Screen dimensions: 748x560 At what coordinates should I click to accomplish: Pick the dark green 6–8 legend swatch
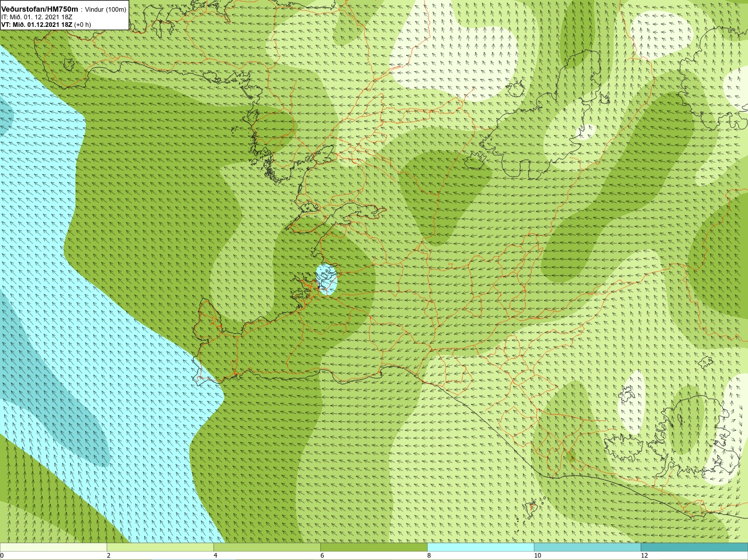click(x=374, y=547)
